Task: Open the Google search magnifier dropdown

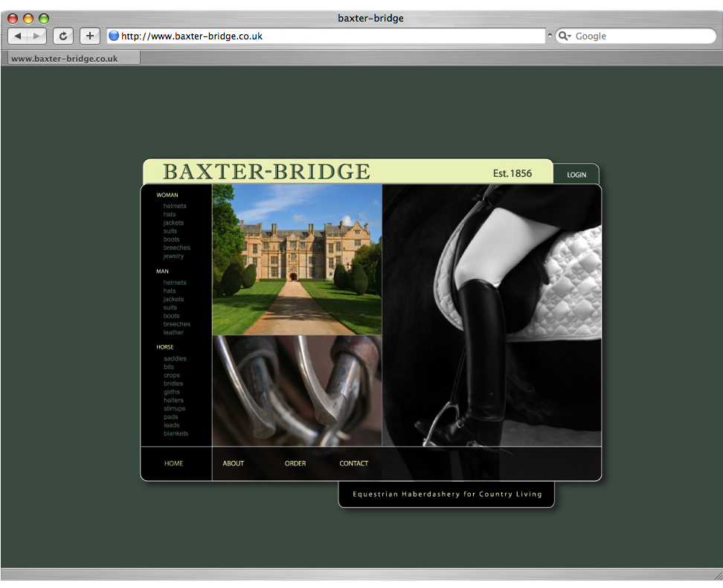Action: click(565, 36)
